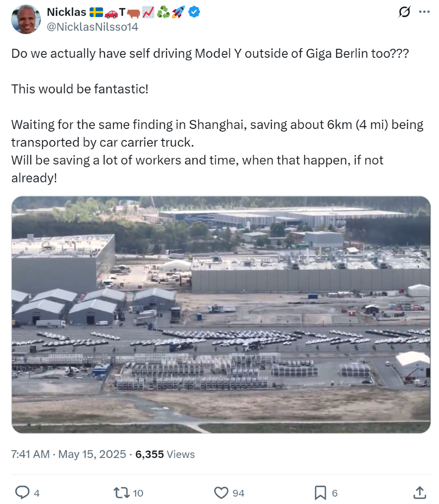Click the Swedish flag emoji in name
Screen dimensions: 439x504
point(97,12)
